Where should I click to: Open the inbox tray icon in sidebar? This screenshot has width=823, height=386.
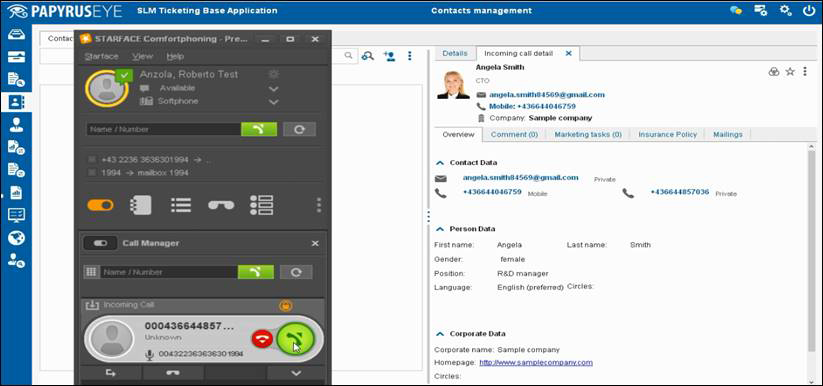tap(16, 35)
